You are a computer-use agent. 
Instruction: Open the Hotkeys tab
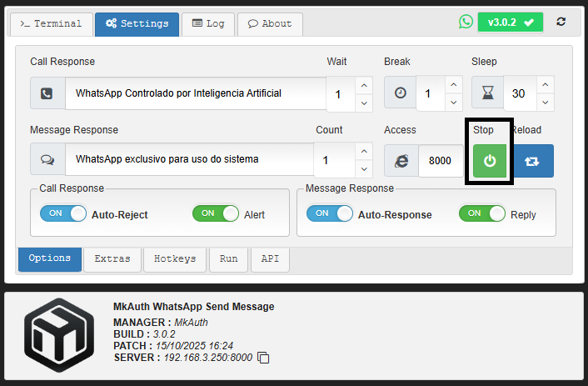point(175,259)
